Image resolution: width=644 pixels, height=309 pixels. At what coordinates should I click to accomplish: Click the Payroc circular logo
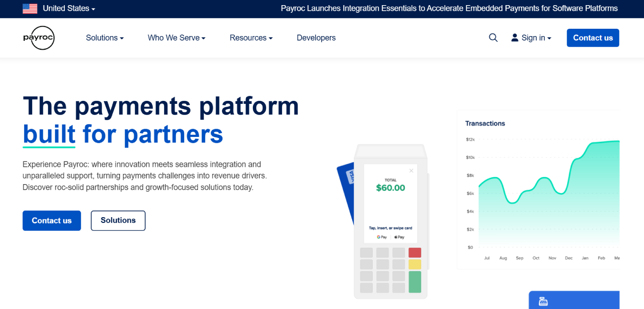tap(39, 38)
